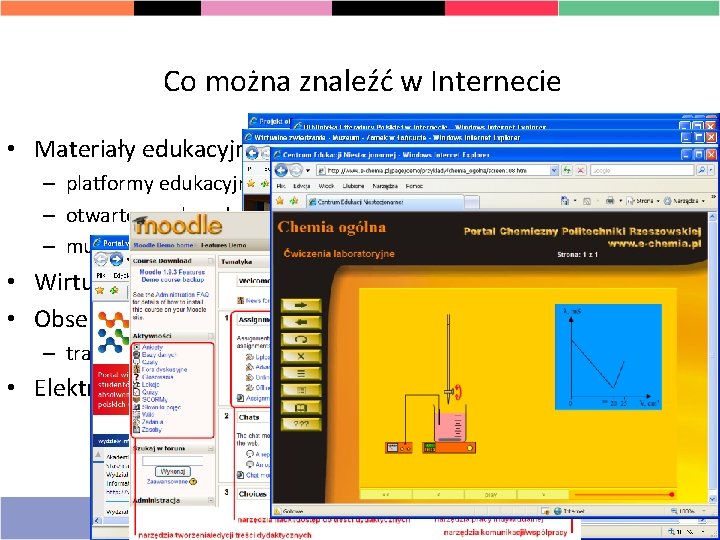
Task: Click the Home icon in IE command bar
Action: pos(565,201)
